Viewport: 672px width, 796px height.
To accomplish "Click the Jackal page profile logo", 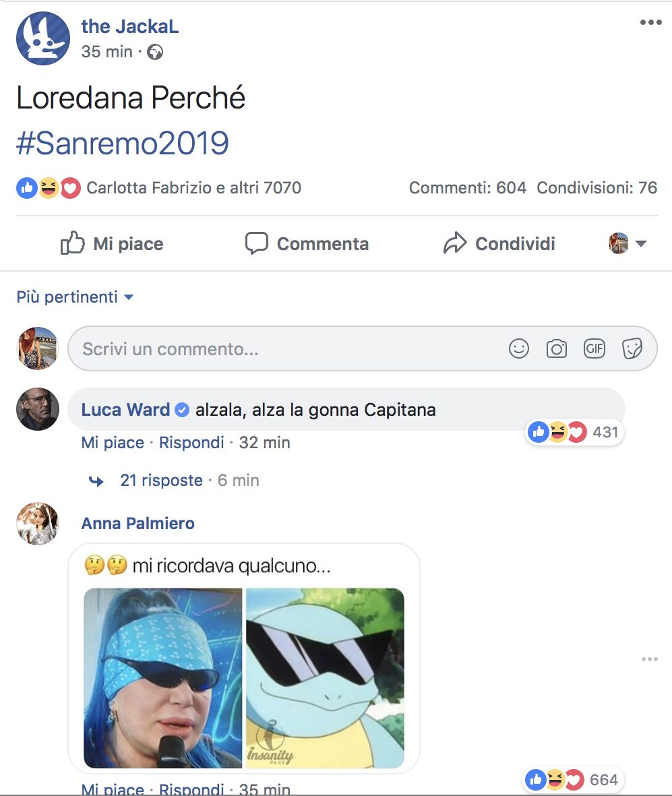I will (x=42, y=38).
